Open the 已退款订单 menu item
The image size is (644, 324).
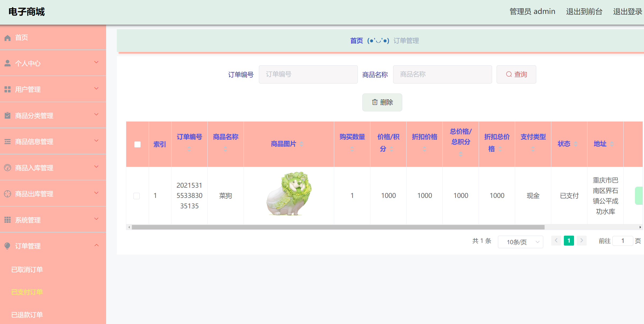[27, 315]
